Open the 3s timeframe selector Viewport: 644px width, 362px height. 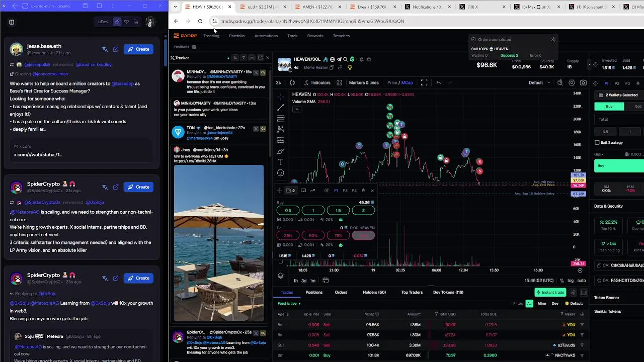(278, 83)
